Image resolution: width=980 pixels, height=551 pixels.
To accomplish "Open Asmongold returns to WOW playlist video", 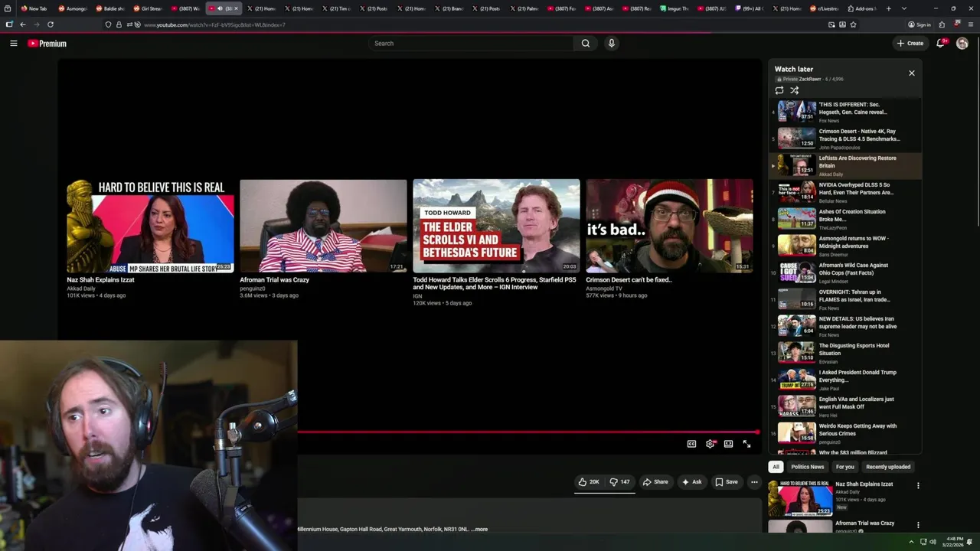I will point(846,245).
